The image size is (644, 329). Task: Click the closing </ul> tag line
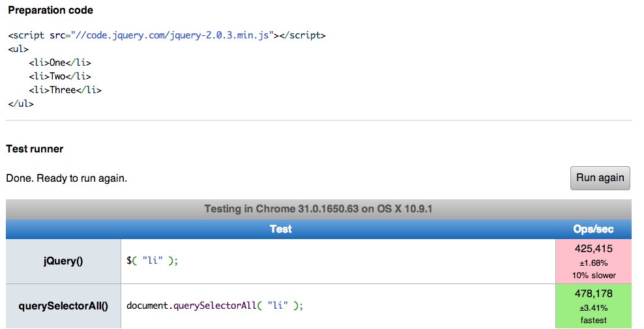point(21,104)
